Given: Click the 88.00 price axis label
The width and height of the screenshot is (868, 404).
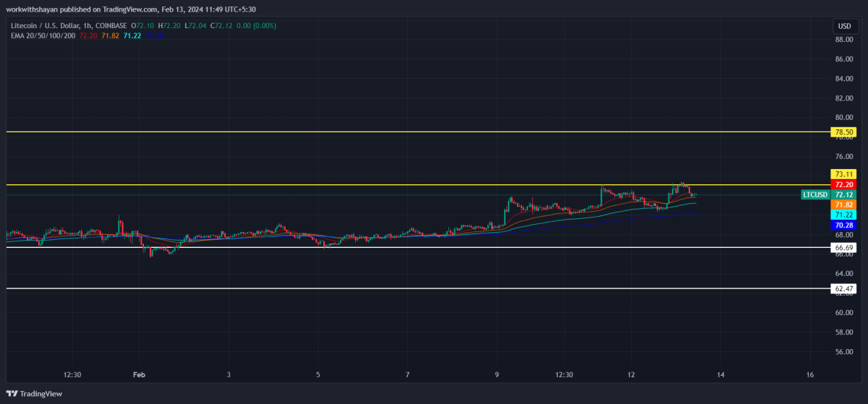Looking at the screenshot, I should coord(843,40).
